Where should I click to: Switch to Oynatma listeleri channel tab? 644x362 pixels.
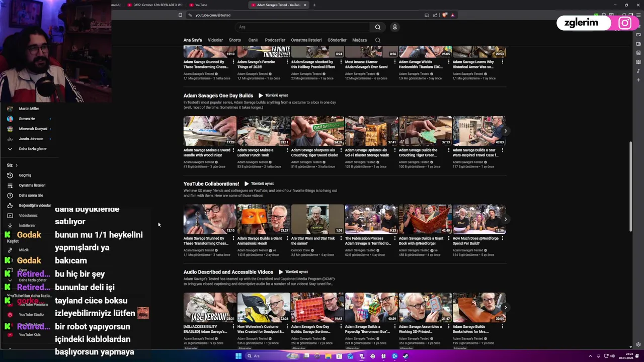306,40
